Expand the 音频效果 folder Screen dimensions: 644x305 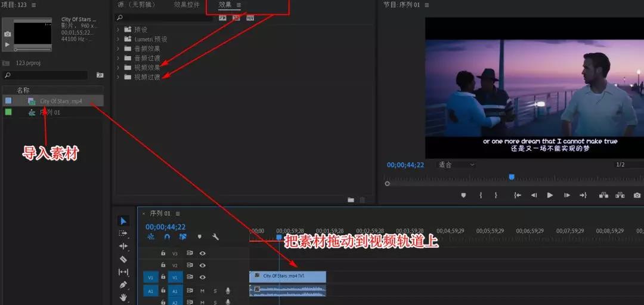coord(118,48)
